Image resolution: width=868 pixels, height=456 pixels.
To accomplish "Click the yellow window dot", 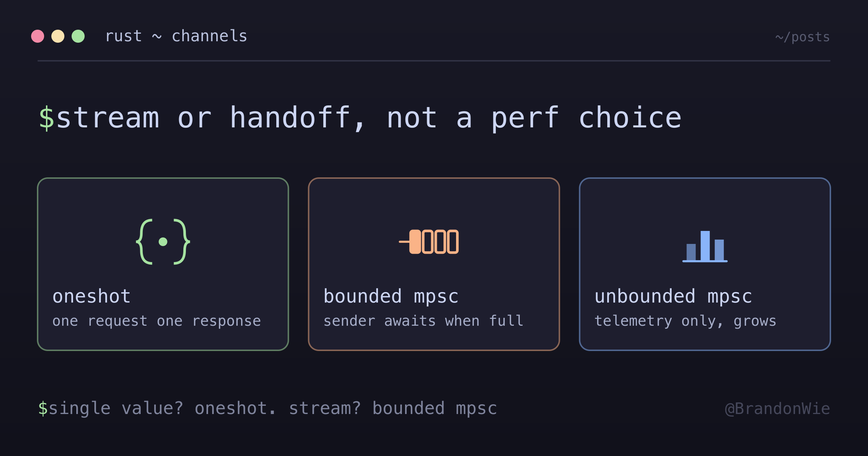I will 58,36.
